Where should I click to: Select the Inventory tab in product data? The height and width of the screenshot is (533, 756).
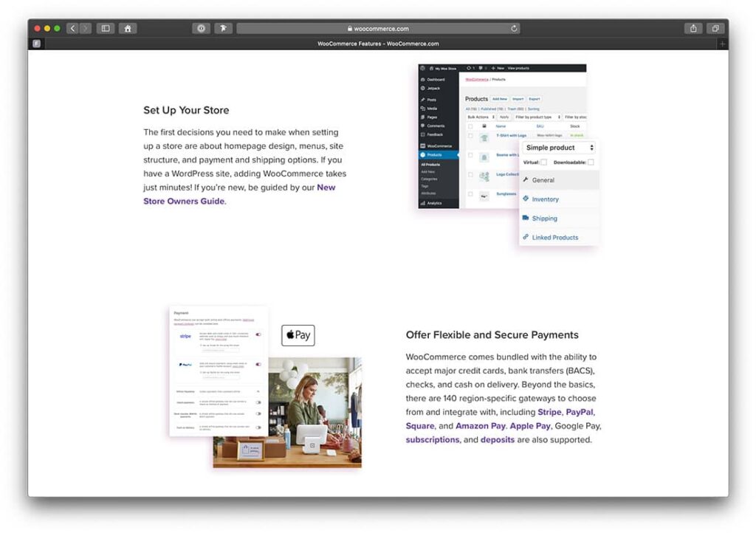click(x=545, y=199)
